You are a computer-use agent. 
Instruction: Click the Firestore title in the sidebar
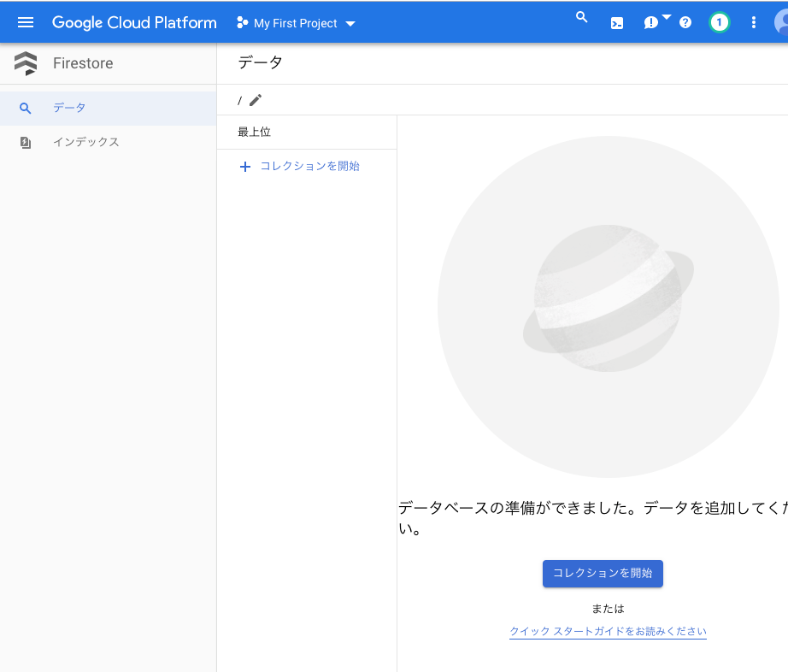83,63
